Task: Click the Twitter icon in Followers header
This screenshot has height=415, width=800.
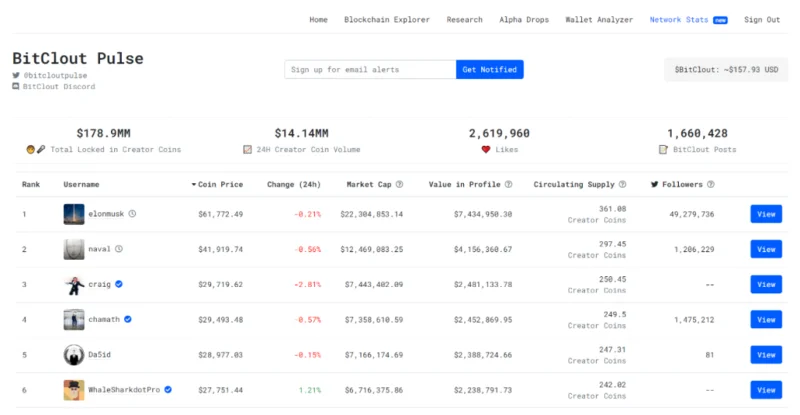Action: (655, 184)
